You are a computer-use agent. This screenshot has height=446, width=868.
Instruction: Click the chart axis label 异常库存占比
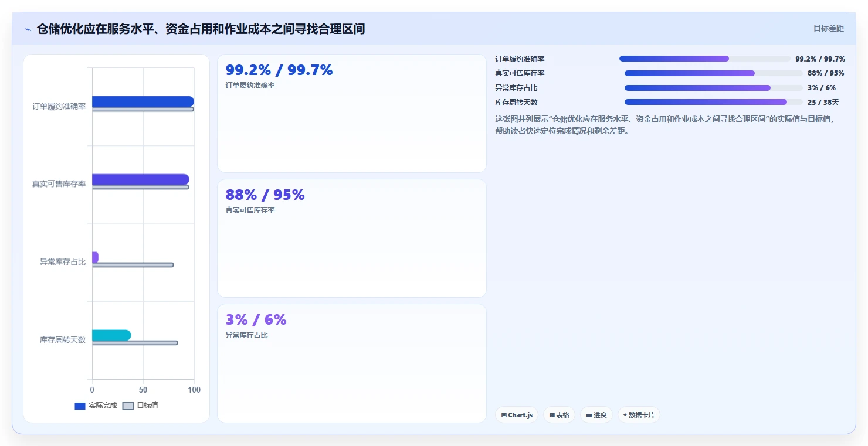click(63, 262)
